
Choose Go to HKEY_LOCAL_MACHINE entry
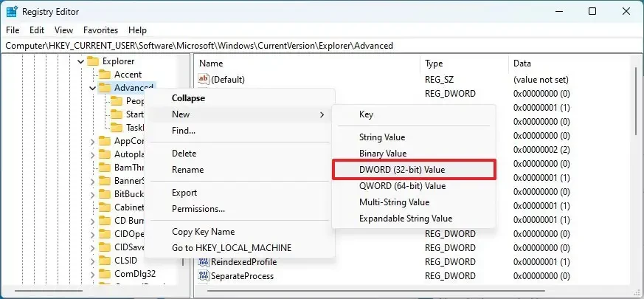pyautogui.click(x=232, y=248)
